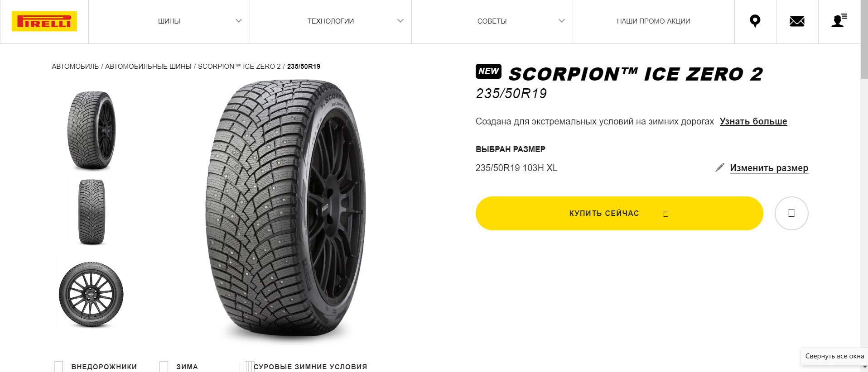Viewport: 868px width, 372px height.
Task: Open the user account icon
Action: click(x=839, y=21)
